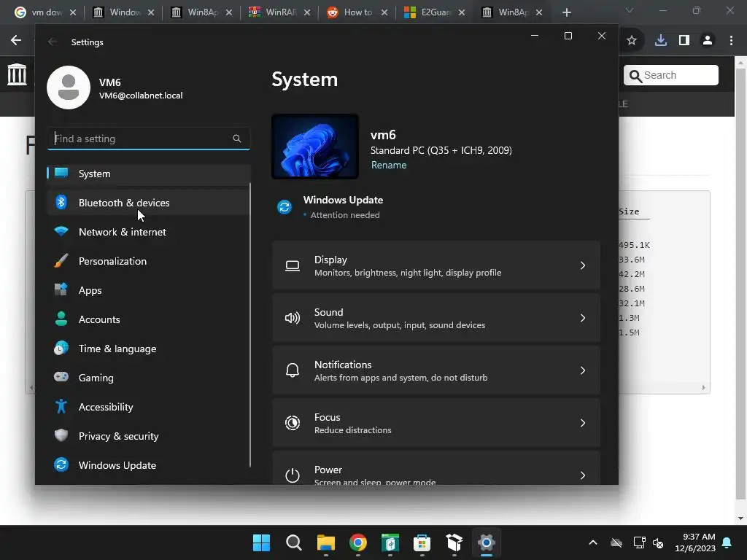This screenshot has width=747, height=560.
Task: Rename the vm6 PC
Action: 389,166
